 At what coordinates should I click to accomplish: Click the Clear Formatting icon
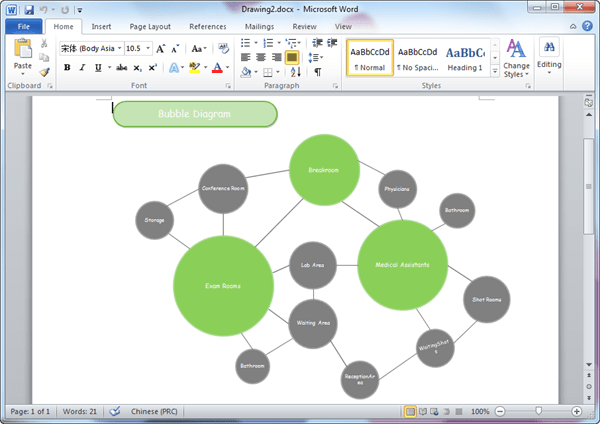[x=223, y=49]
